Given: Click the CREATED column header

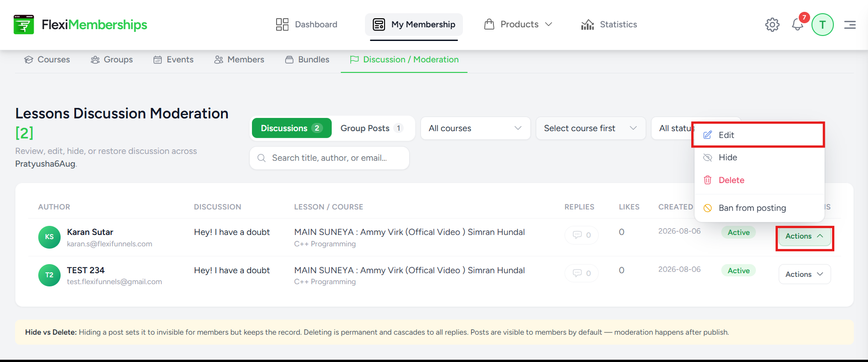Looking at the screenshot, I should coord(676,207).
